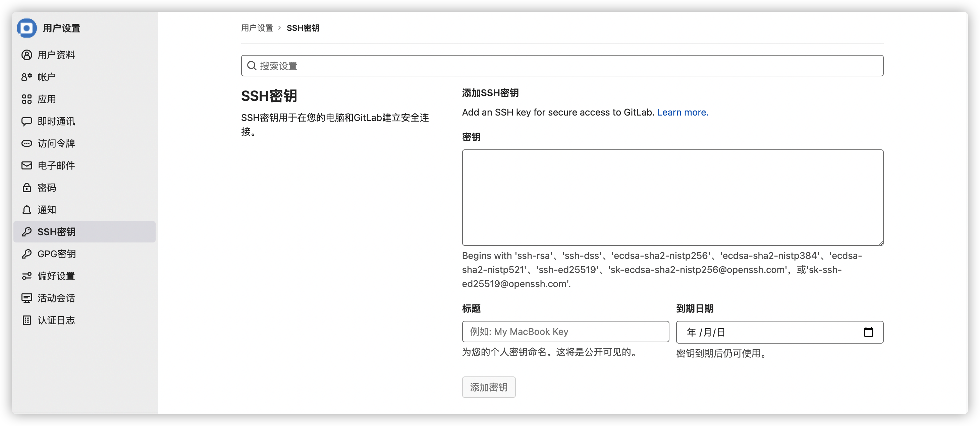Open the 用户资料 profile icon
The height and width of the screenshot is (426, 980).
click(26, 55)
